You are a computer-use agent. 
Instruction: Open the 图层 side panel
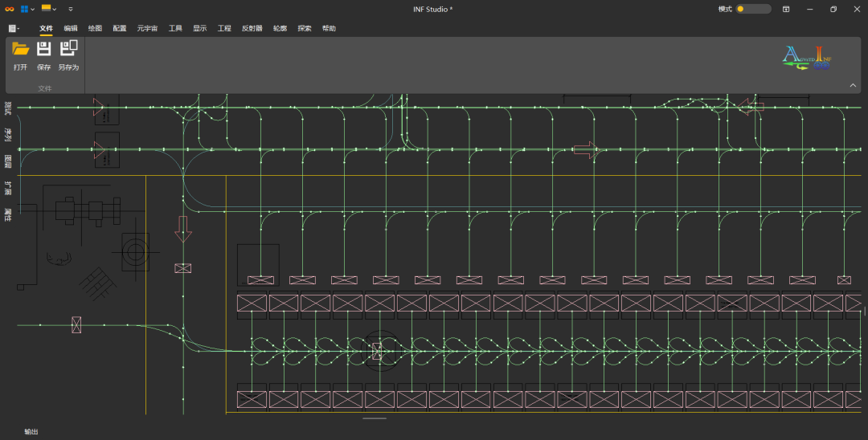click(8, 161)
